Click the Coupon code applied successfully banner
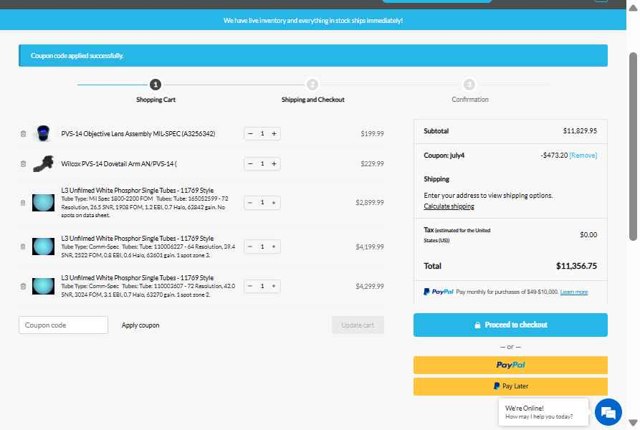 [313, 55]
